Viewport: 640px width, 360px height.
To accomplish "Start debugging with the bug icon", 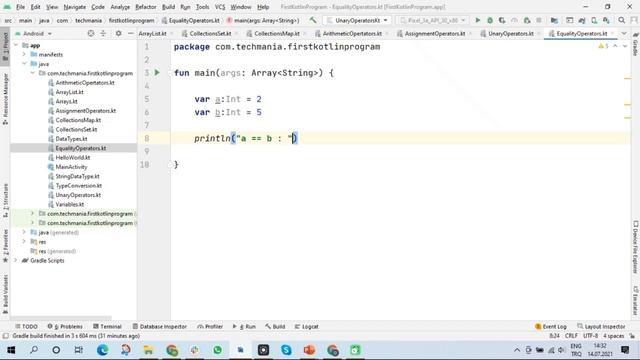I will coord(490,20).
